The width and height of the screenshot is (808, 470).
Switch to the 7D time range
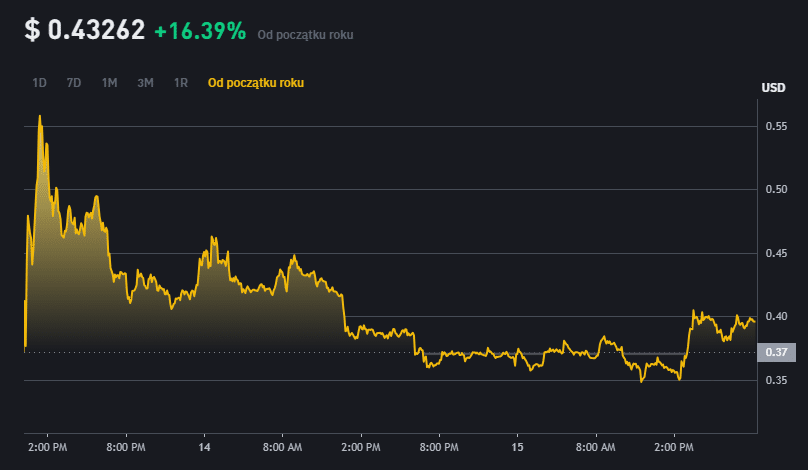click(x=74, y=83)
